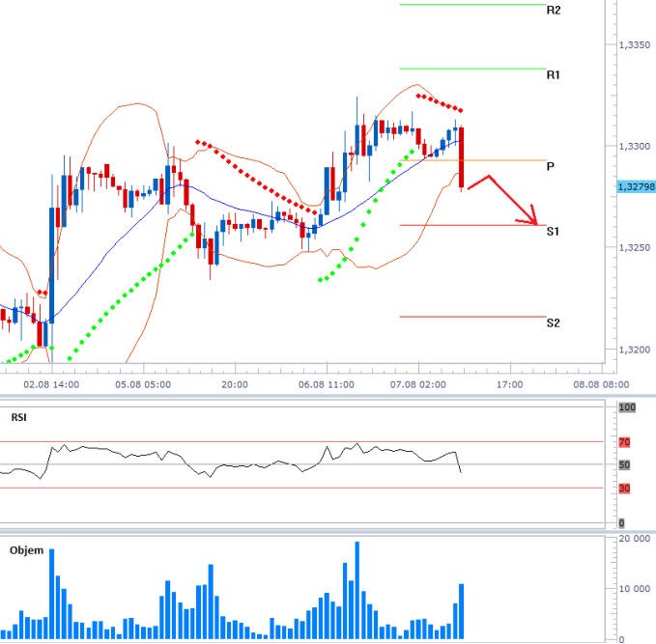This screenshot has height=644, width=656.
Task: Click the R1 resistance level label
Action: coord(553,75)
